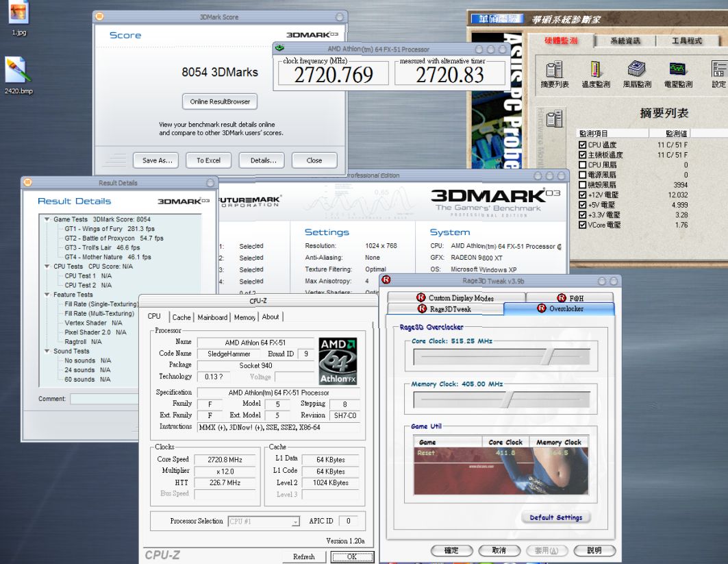
Task: Switch to the 系統資訊 tab
Action: (x=626, y=41)
